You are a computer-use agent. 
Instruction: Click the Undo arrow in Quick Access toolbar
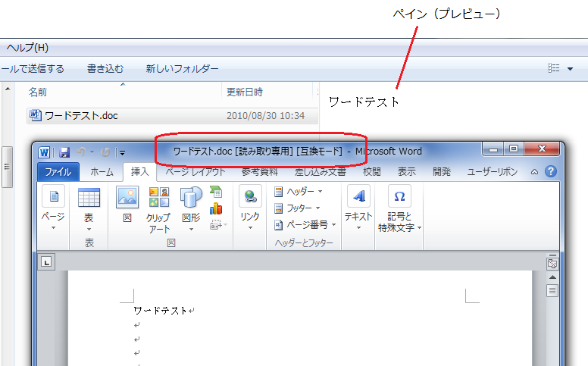(81, 152)
